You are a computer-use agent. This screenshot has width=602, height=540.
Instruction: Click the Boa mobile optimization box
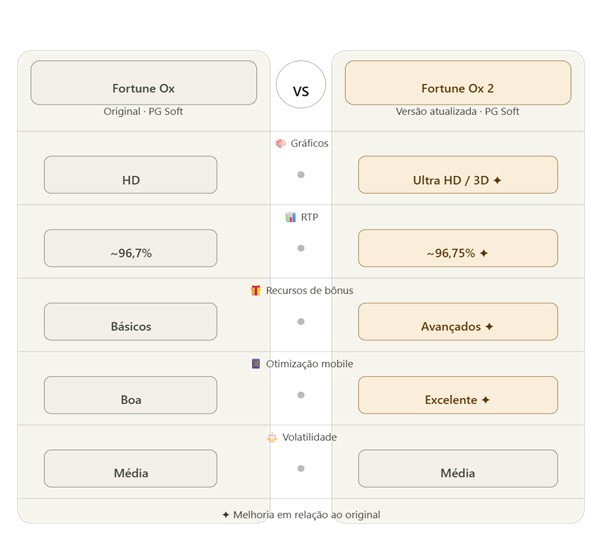(131, 395)
